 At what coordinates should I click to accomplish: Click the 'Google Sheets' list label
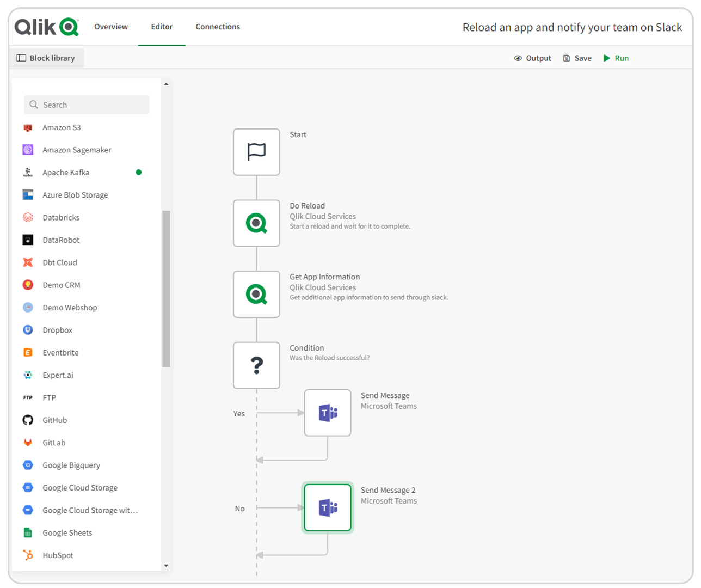pos(67,533)
